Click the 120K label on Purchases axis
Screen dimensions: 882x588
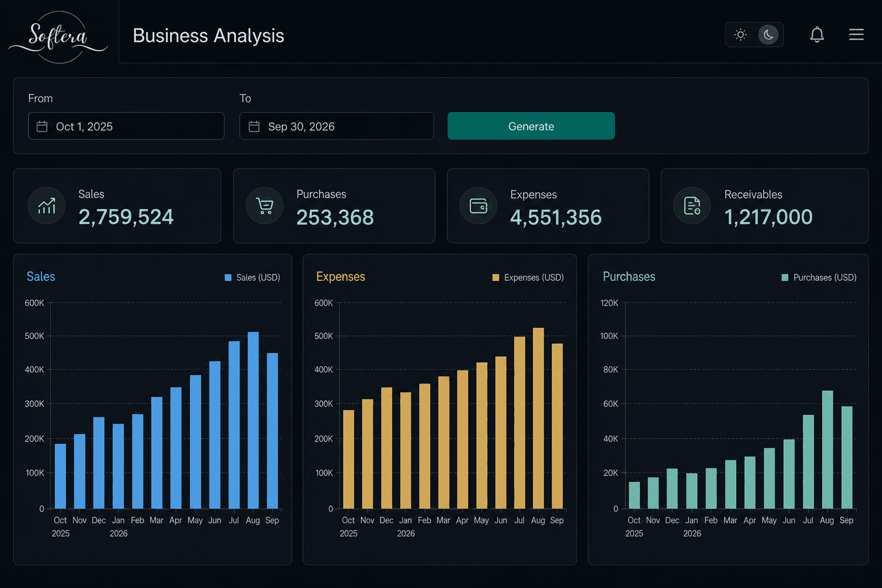[609, 303]
